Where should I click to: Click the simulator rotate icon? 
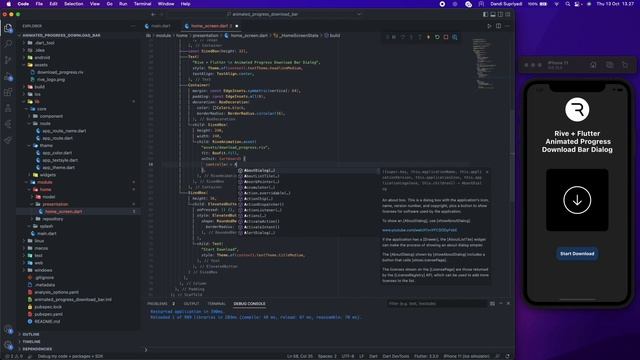pyautogui.click(x=625, y=65)
